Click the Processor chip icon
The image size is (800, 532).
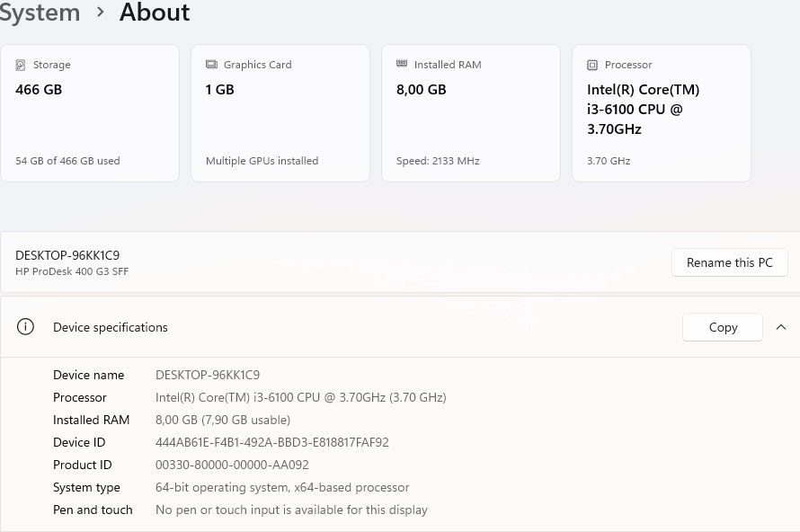(x=592, y=66)
